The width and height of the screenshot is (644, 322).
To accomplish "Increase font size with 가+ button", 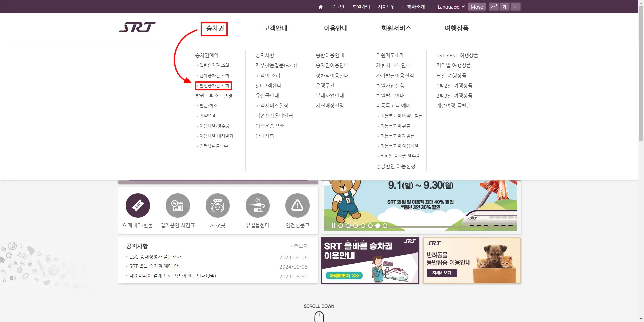I will coord(494,7).
